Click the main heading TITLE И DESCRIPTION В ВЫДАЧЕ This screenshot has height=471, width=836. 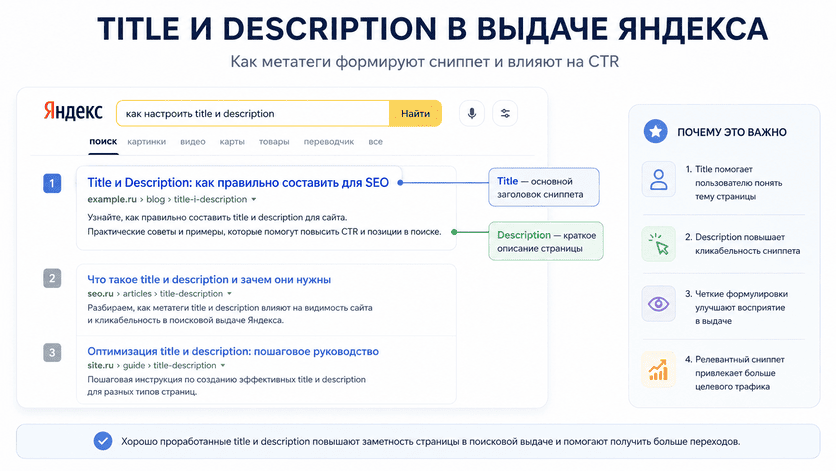pyautogui.click(x=432, y=29)
